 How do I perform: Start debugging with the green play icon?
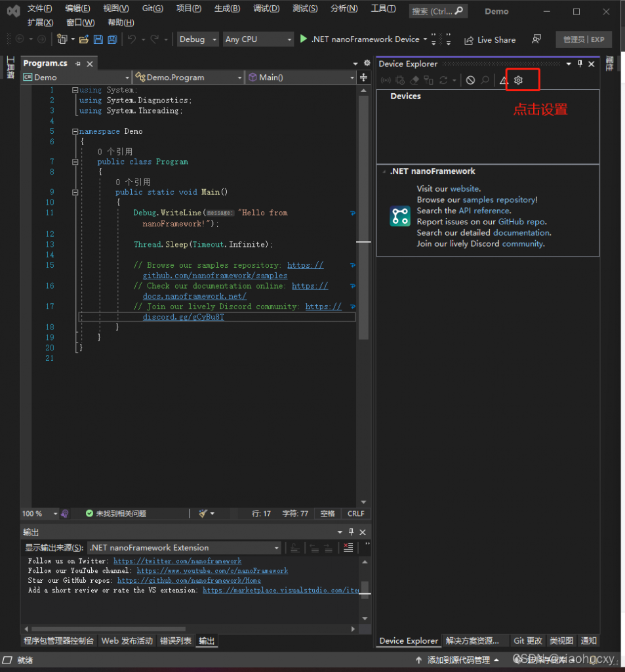point(303,39)
